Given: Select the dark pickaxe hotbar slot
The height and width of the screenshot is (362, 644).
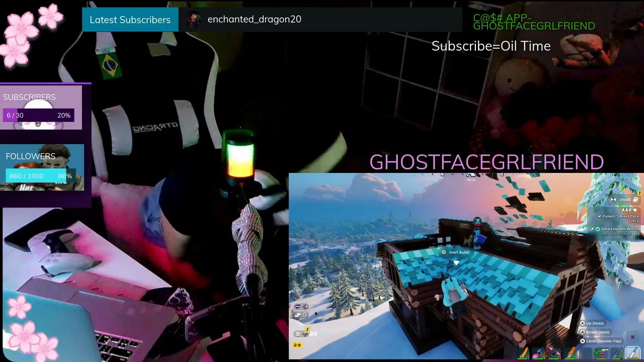Looking at the screenshot, I should point(617,352).
